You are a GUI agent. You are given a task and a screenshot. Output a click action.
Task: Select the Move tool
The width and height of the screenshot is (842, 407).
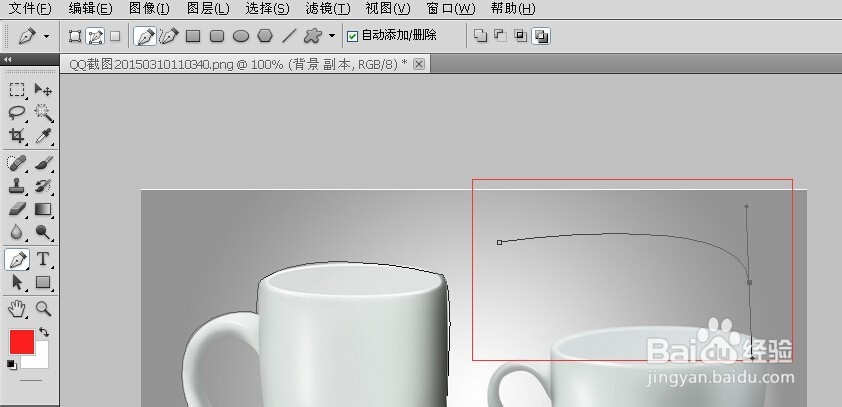[43, 90]
